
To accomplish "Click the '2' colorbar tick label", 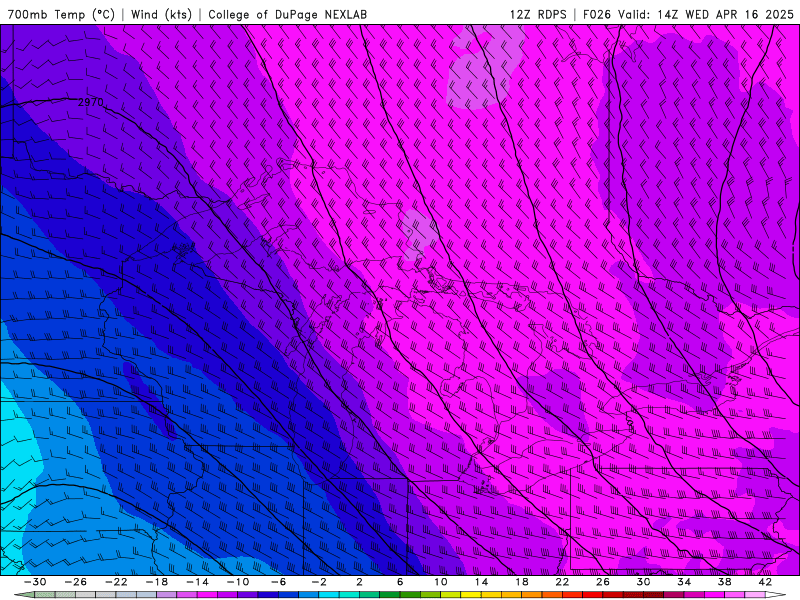I will tap(359, 582).
